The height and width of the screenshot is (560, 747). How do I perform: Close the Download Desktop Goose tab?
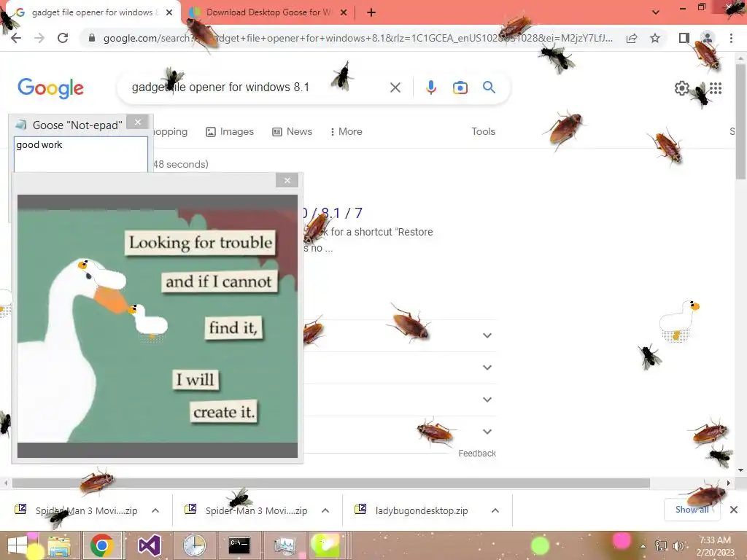coord(344,13)
